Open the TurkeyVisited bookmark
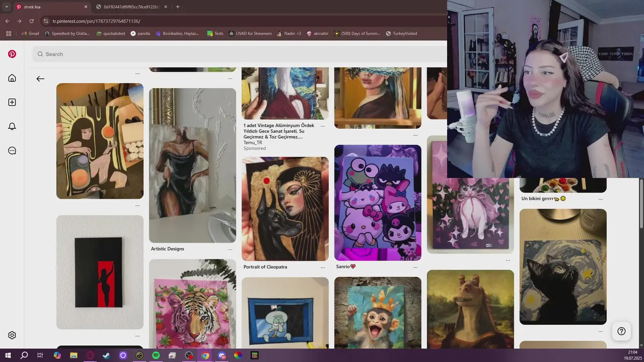 click(401, 34)
